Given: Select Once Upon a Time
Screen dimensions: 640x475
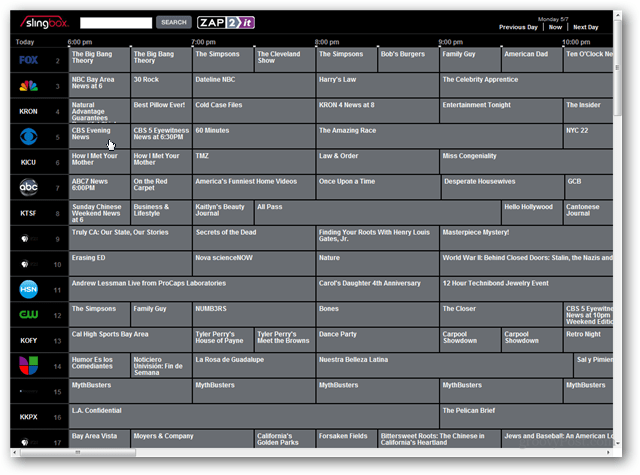Looking at the screenshot, I should pos(378,187).
